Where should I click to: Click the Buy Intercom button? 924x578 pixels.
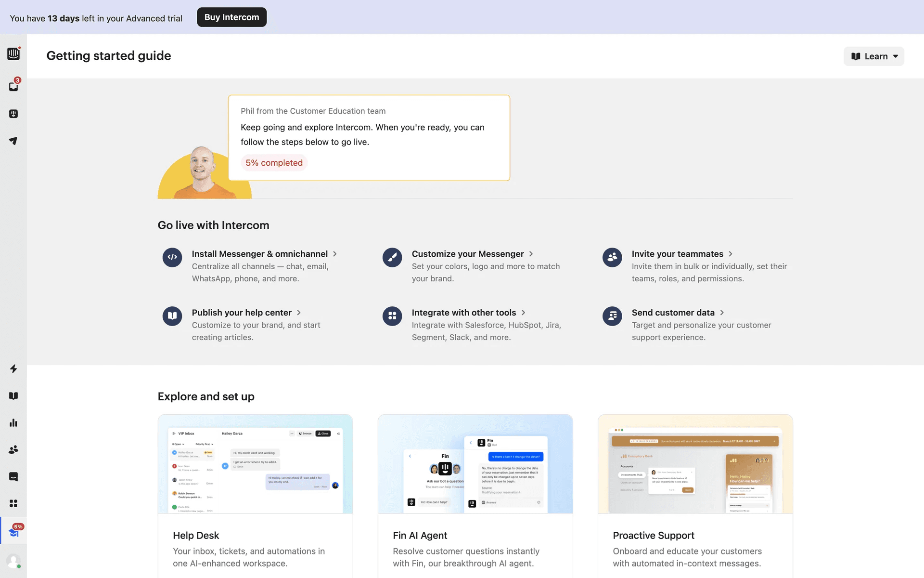click(231, 17)
